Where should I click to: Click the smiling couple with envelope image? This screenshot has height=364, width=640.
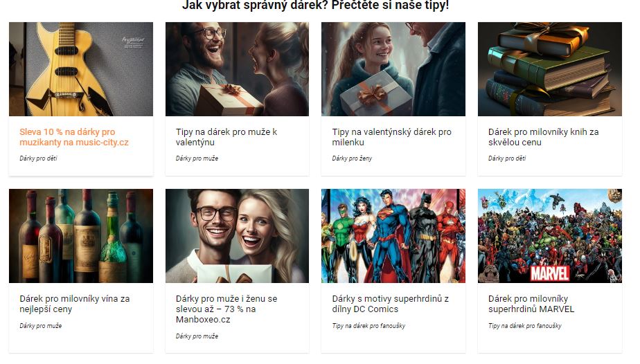(237, 235)
